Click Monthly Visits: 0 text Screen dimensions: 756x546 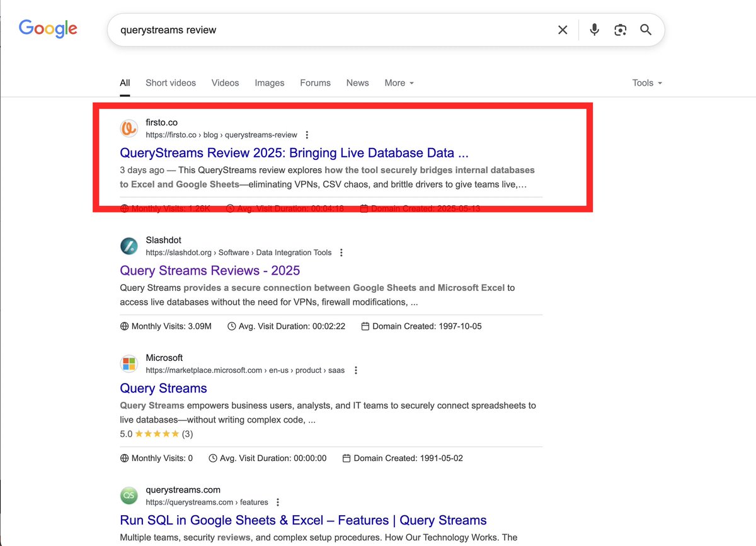point(163,458)
